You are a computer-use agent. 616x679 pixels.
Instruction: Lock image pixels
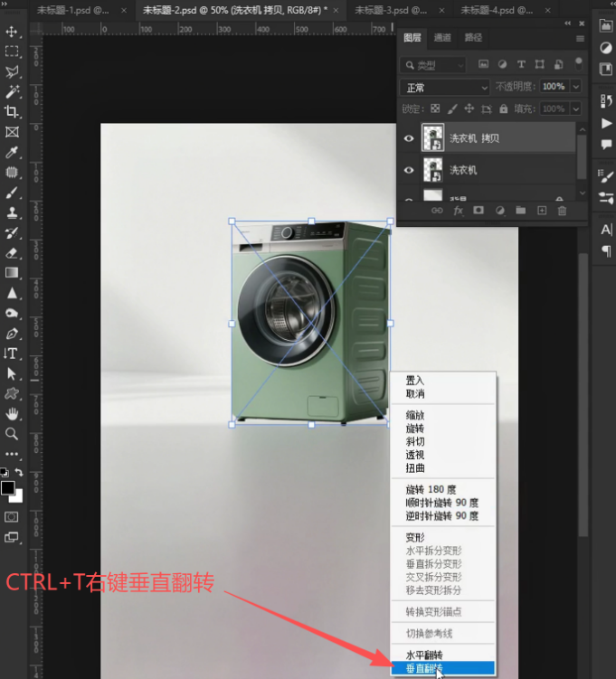452,108
